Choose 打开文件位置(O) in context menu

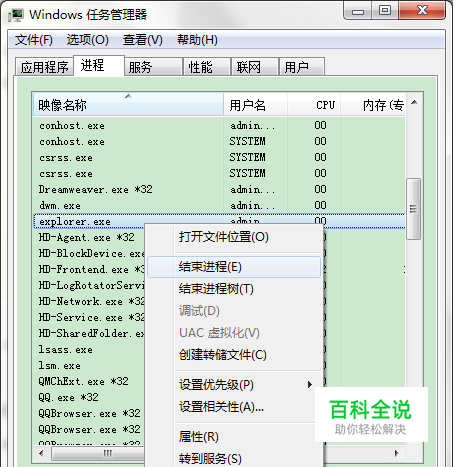[x=234, y=237]
